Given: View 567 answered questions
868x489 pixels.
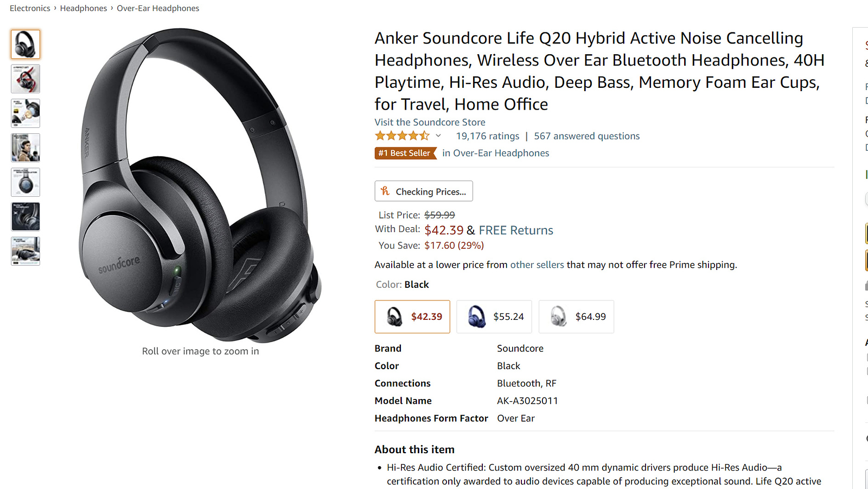Looking at the screenshot, I should (586, 136).
